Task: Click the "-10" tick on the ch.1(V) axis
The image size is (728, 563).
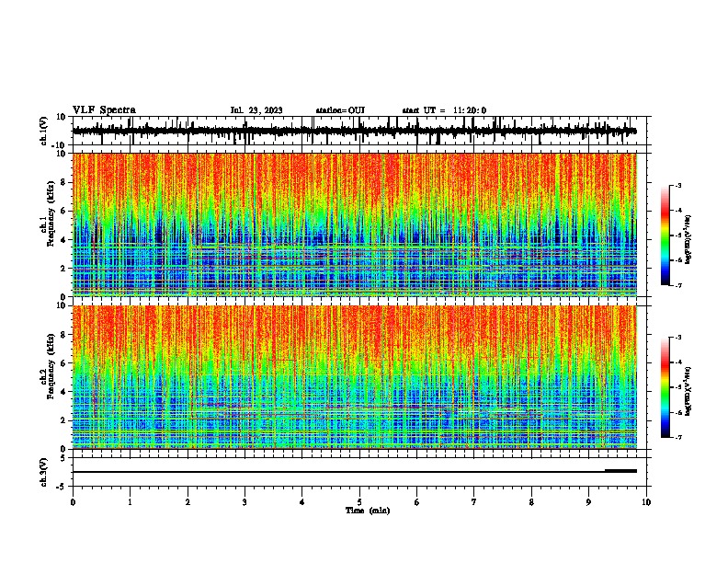Action: 60,145
